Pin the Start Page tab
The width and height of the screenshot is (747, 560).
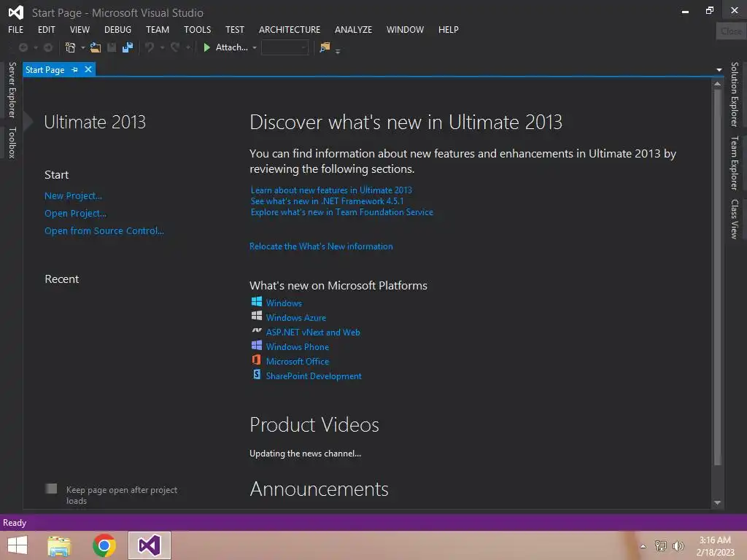click(74, 70)
